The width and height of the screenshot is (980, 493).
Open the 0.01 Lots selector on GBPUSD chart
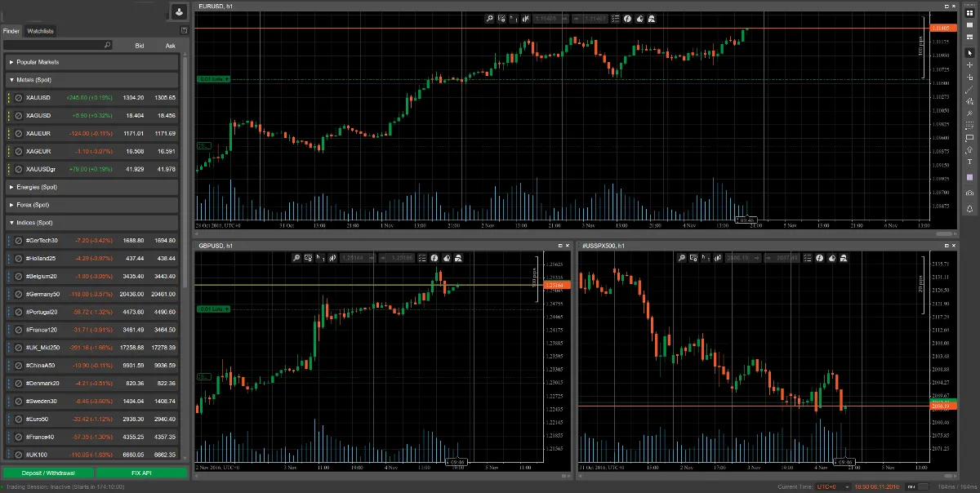pos(214,309)
